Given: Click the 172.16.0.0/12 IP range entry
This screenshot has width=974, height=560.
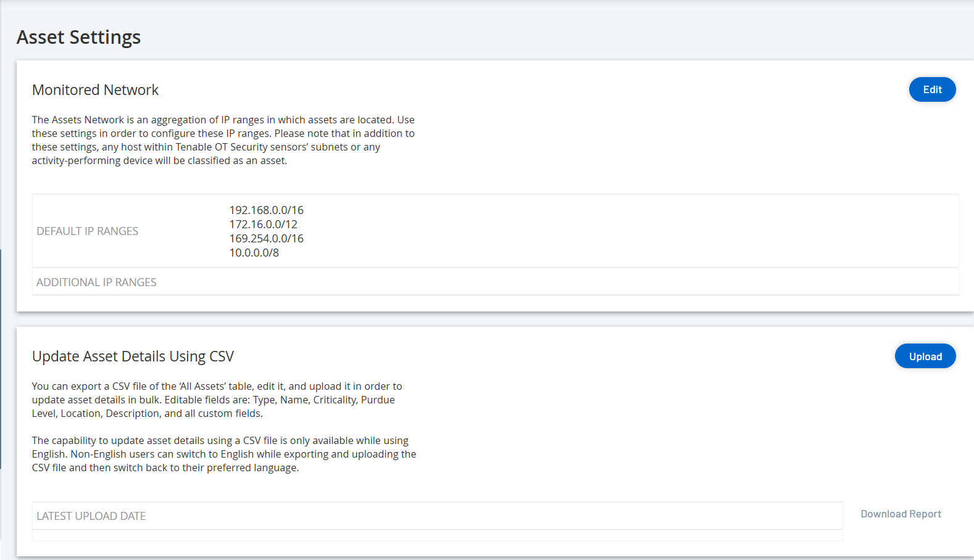Looking at the screenshot, I should coord(263,224).
